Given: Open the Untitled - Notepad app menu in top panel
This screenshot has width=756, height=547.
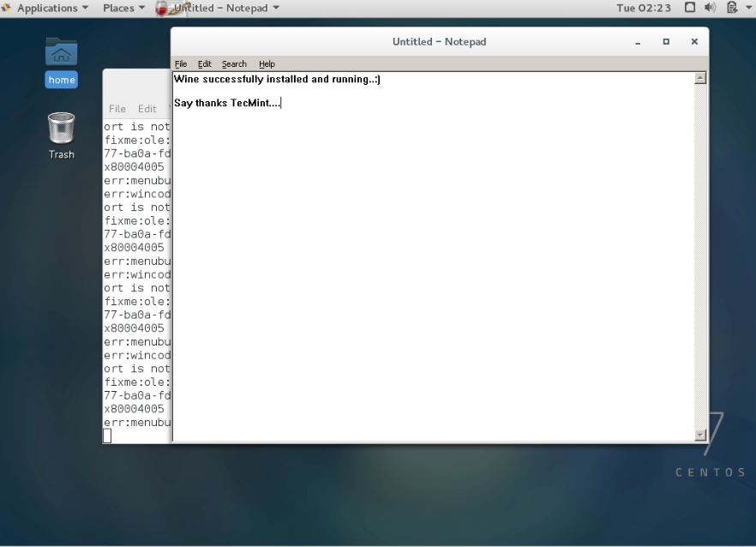Looking at the screenshot, I should point(225,9).
